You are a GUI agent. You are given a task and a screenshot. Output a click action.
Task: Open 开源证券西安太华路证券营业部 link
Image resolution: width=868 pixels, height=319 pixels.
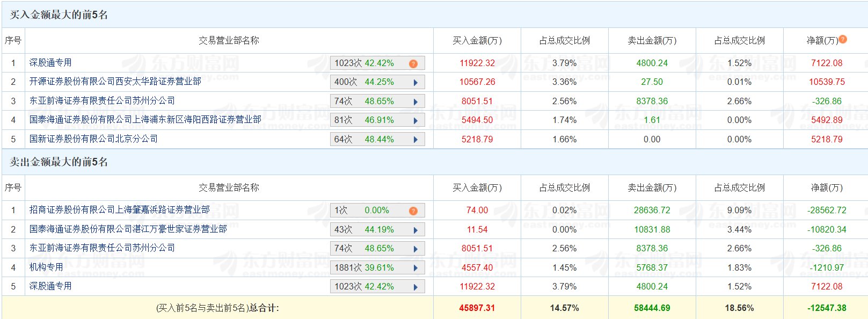(115, 82)
